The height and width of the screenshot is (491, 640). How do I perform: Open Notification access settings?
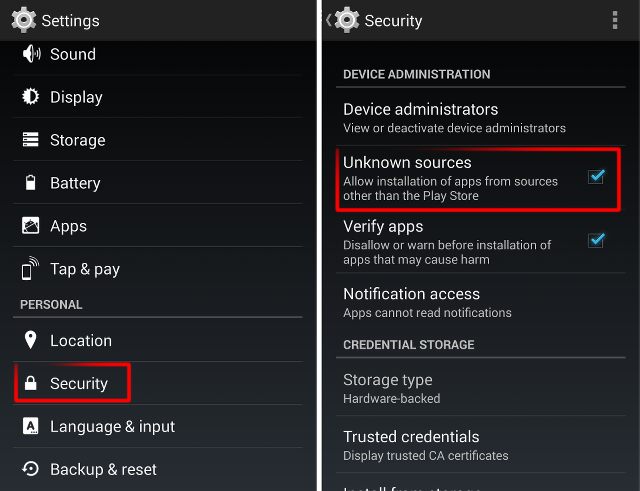tap(427, 302)
